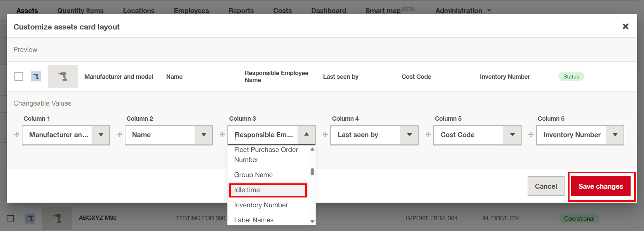The height and width of the screenshot is (231, 644).
Task: Click the Cancel button
Action: coord(546,186)
